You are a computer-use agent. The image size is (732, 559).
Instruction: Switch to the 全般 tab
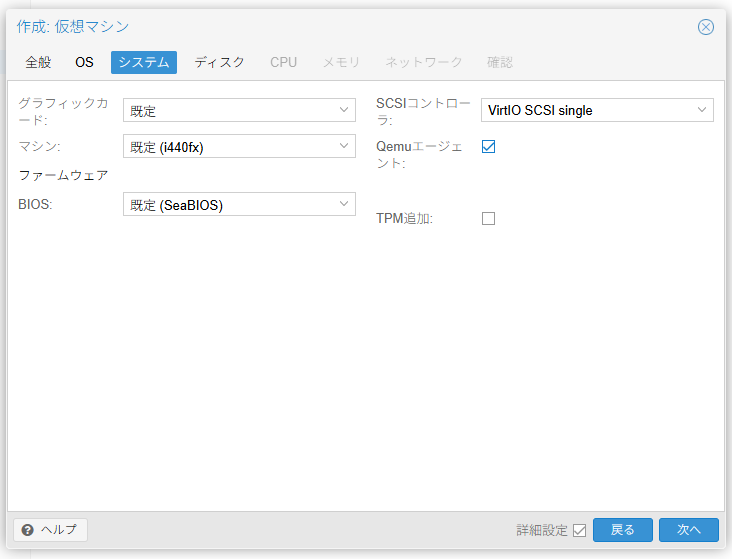38,62
